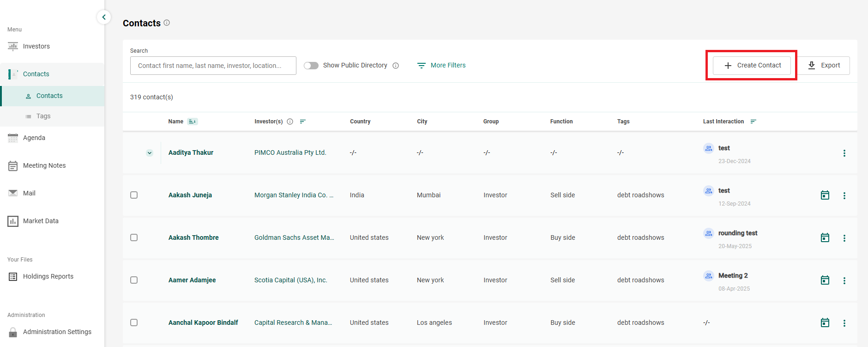This screenshot has width=868, height=347.
Task: Check the box for Aakash Thombre
Action: (134, 237)
